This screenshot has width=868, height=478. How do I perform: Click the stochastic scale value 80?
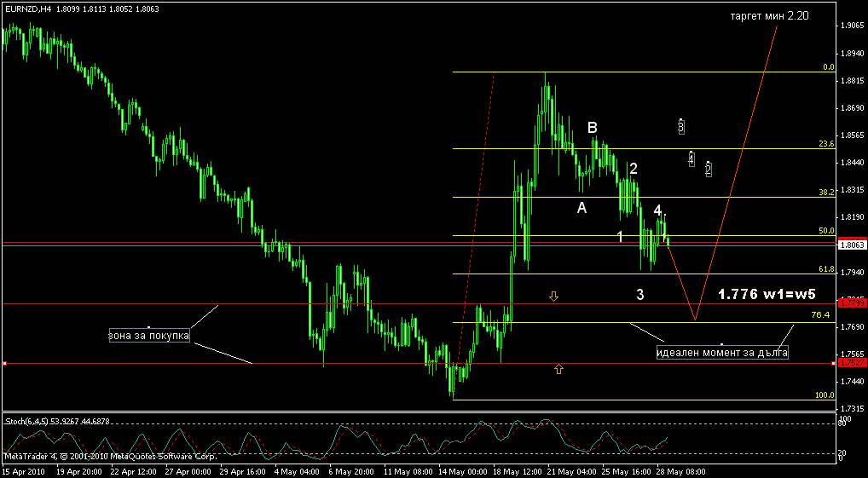coord(843,423)
